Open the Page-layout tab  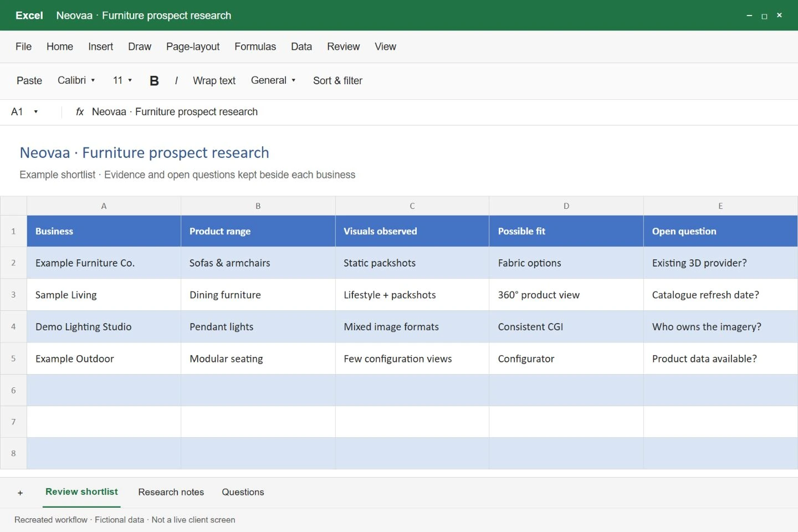click(x=193, y=47)
